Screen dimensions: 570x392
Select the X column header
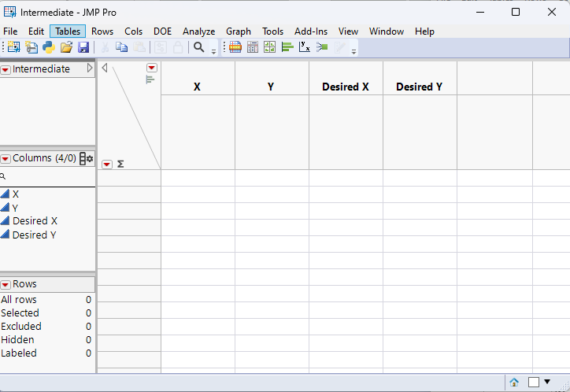[198, 87]
